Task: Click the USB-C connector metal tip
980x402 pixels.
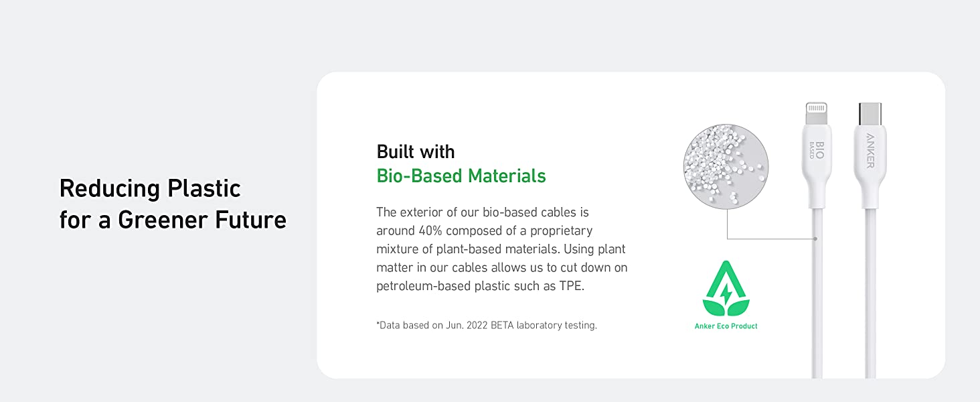Action: (x=870, y=113)
